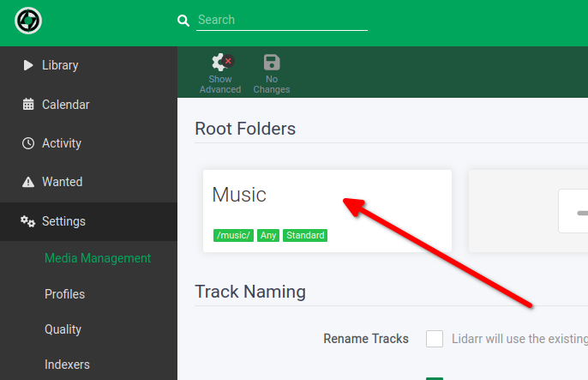The width and height of the screenshot is (588, 380).
Task: Open the Music root folder card
Action: (327, 211)
